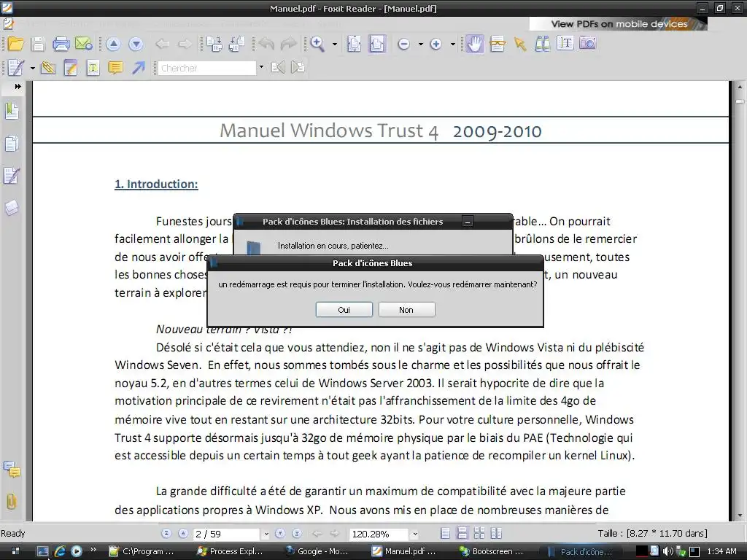
Task: Switch to facing pages layout view
Action: [x=479, y=533]
